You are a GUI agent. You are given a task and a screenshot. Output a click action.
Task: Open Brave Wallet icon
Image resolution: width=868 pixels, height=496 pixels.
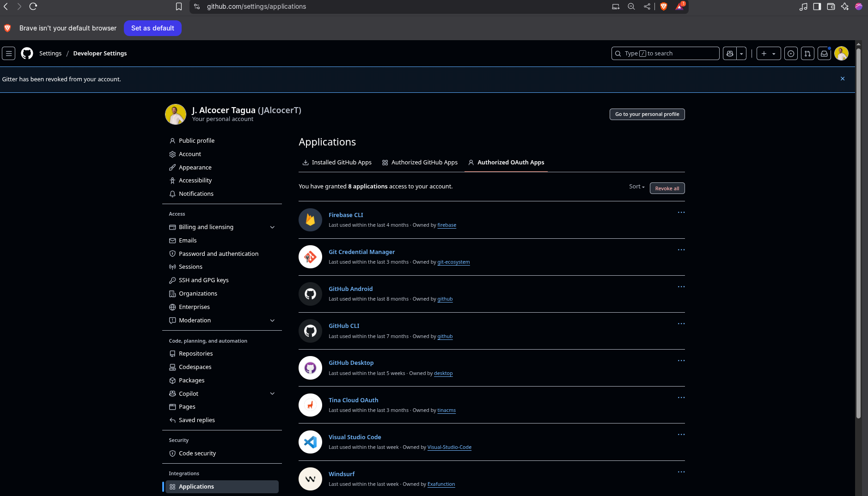pos(831,6)
